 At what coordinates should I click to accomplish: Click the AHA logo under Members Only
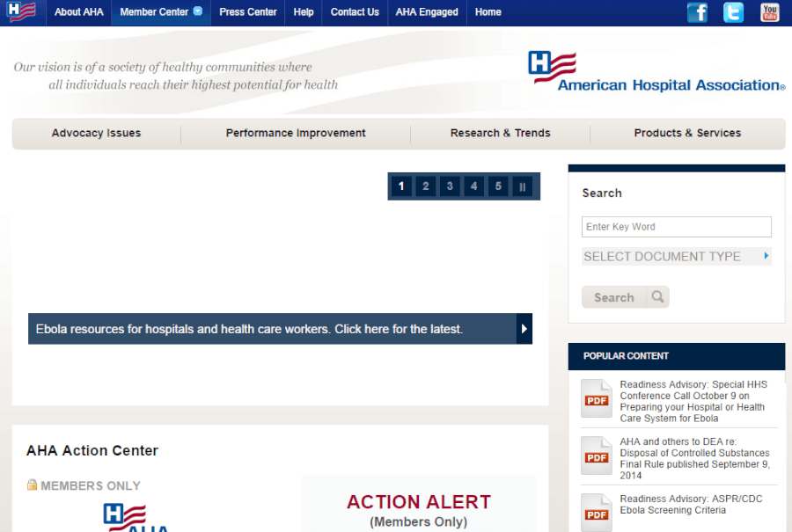point(136,517)
